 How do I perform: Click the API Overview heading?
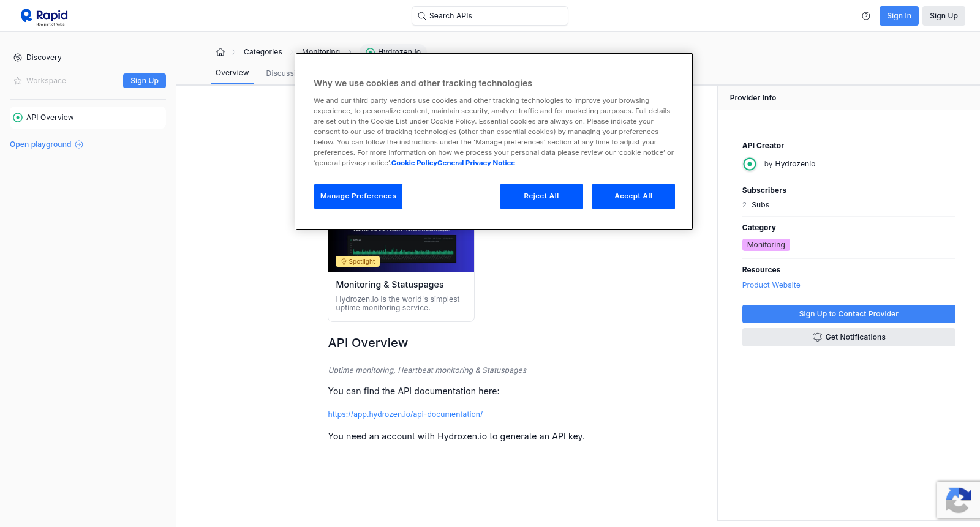coord(368,343)
